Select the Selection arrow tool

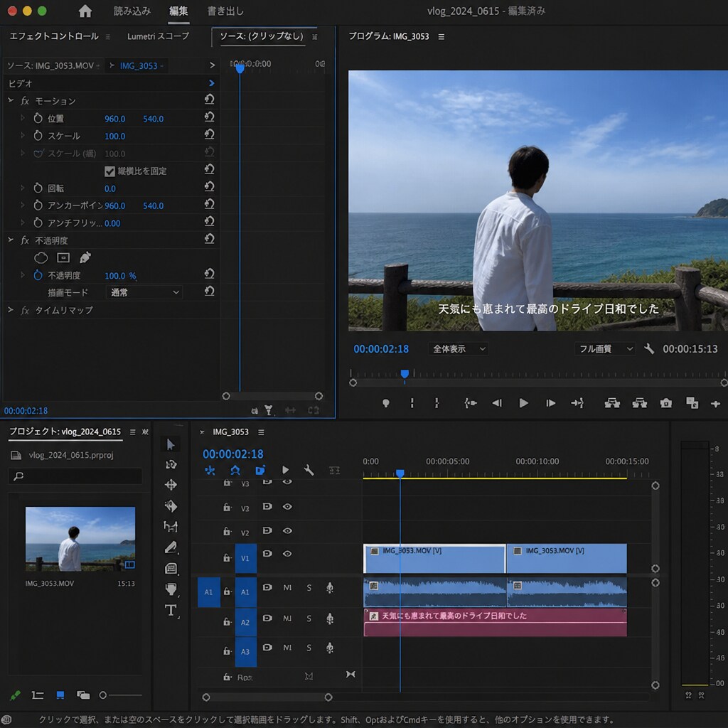tap(171, 444)
